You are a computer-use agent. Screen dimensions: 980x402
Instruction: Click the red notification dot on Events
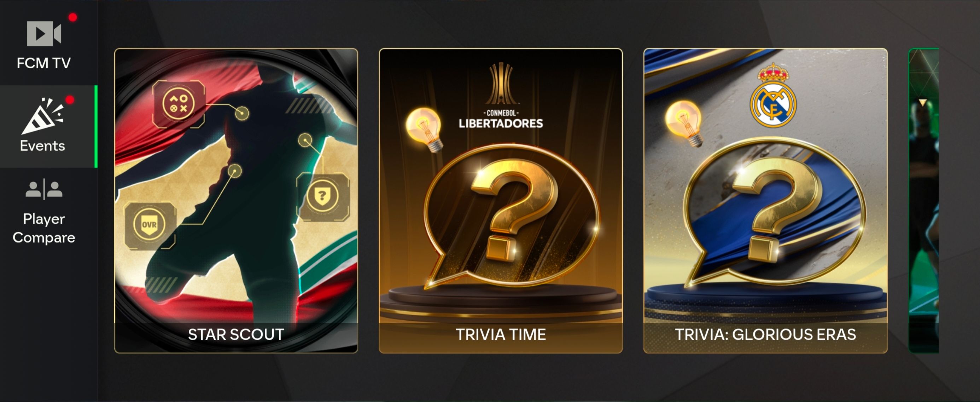pyautogui.click(x=70, y=100)
